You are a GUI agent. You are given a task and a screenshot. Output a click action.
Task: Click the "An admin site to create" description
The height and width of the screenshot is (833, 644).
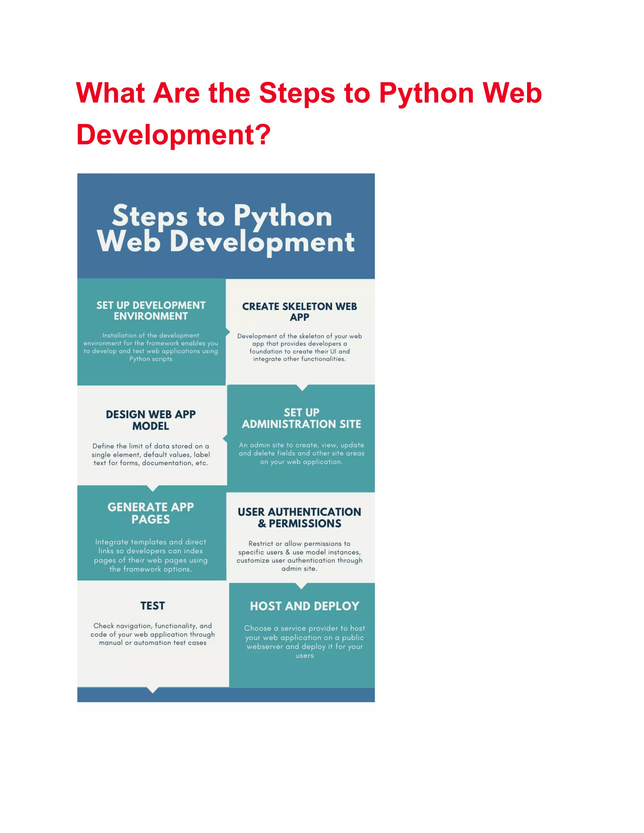tap(301, 453)
